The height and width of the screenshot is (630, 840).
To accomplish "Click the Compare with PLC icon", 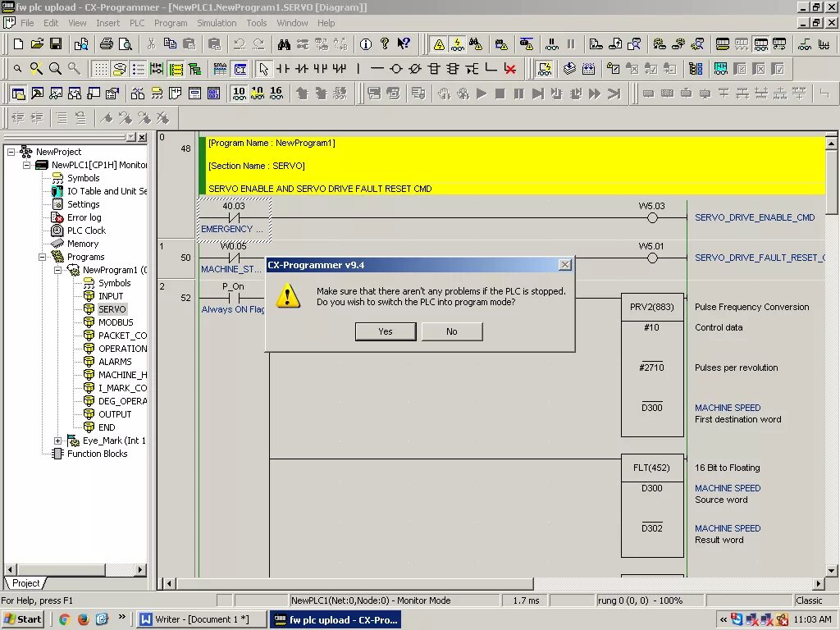I will (634, 44).
